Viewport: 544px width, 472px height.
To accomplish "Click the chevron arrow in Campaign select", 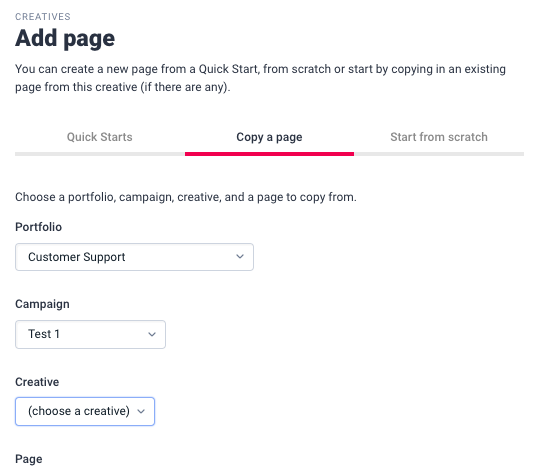I will (152, 335).
